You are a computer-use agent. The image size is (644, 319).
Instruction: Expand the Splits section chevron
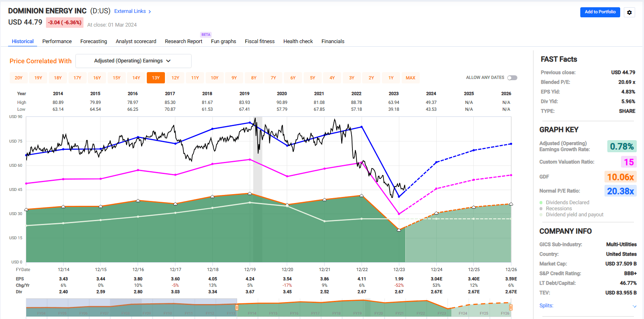pos(634,306)
